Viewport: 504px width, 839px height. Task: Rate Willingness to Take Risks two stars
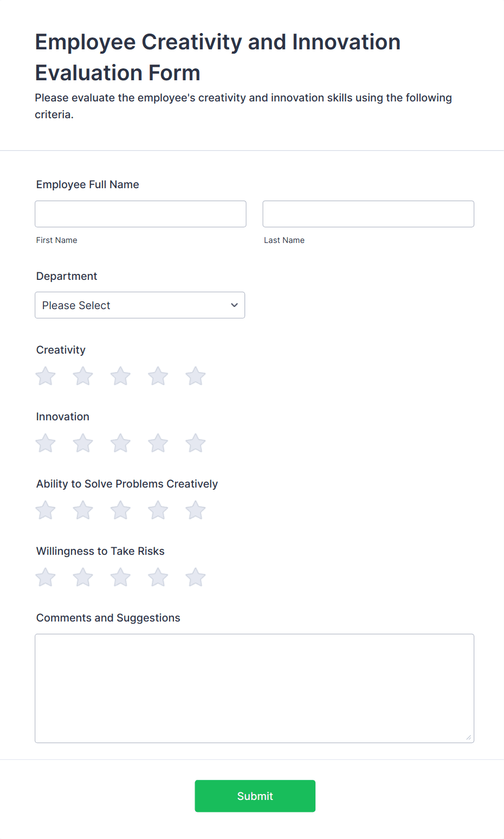coord(83,578)
